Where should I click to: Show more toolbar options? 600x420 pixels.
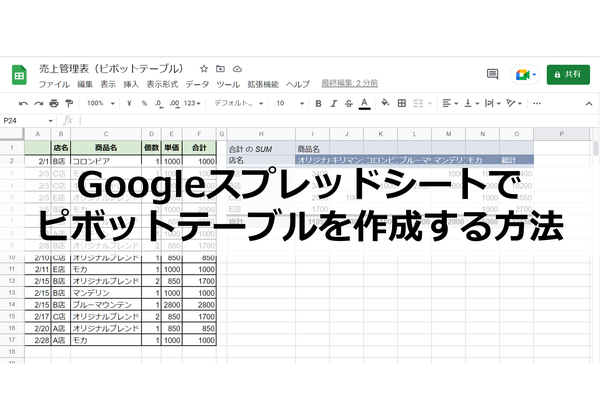coord(537,103)
